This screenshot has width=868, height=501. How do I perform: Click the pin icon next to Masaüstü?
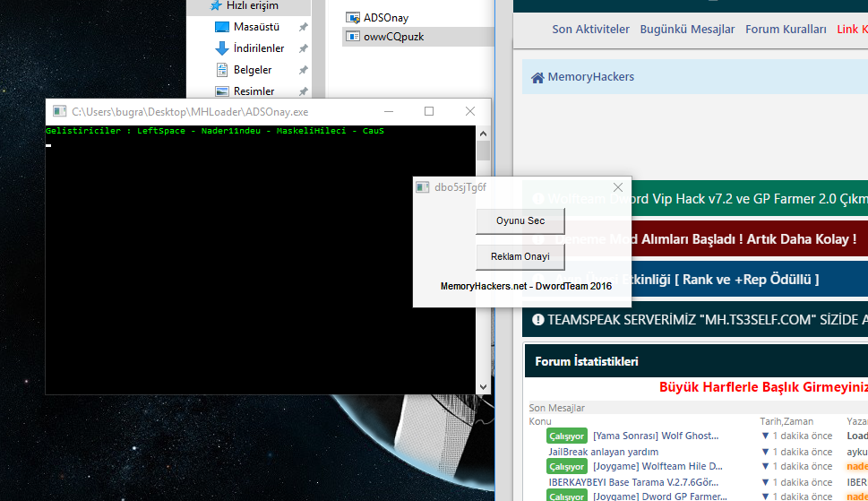tap(304, 27)
